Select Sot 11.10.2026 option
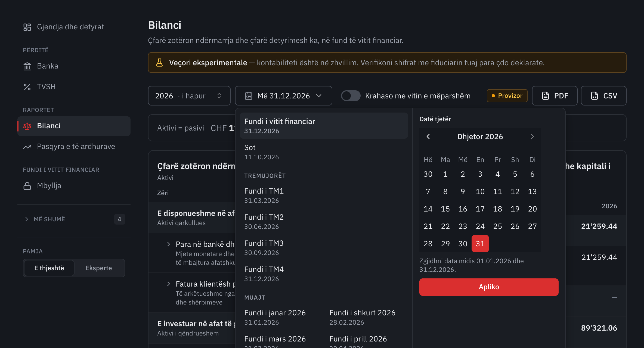This screenshot has height=348, width=644. 324,152
